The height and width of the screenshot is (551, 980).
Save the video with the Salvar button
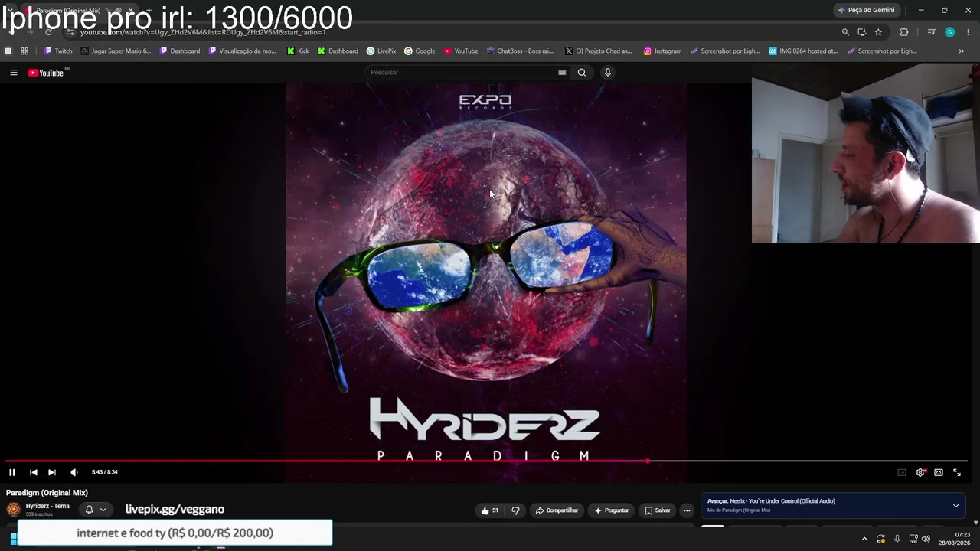(x=658, y=510)
